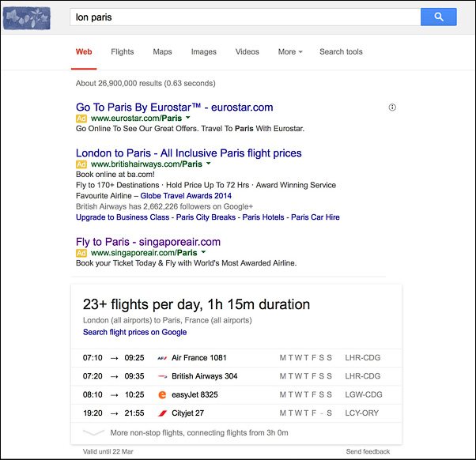This screenshot has width=476, height=460.
Task: Open Globe Travel Awards 2014 link
Action: click(x=186, y=196)
